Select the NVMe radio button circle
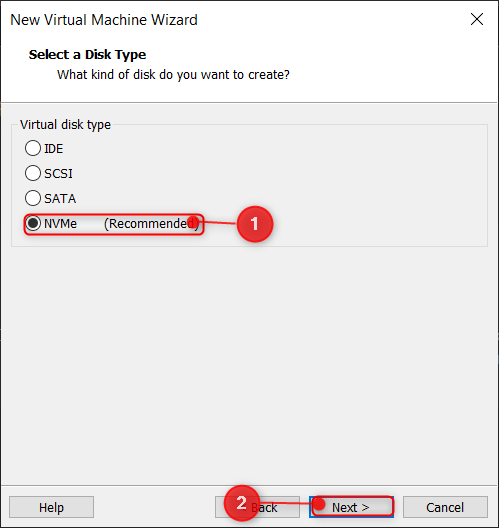The width and height of the screenshot is (499, 528). [x=33, y=223]
